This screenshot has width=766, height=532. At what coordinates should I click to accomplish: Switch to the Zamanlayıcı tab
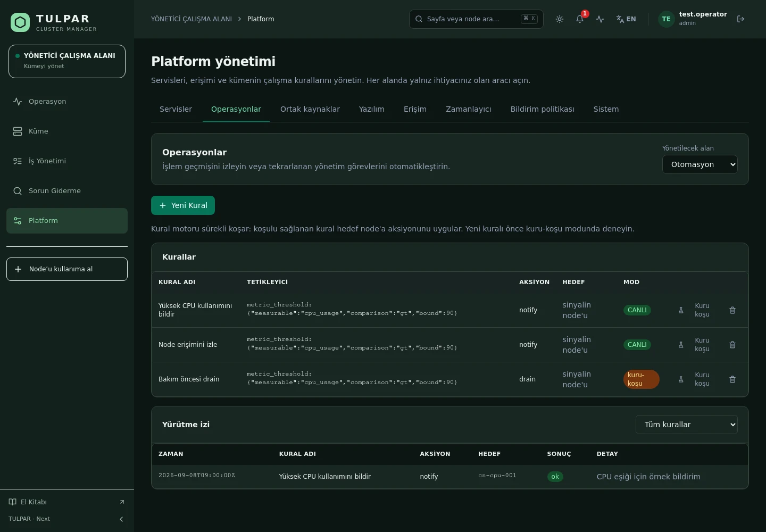469,109
